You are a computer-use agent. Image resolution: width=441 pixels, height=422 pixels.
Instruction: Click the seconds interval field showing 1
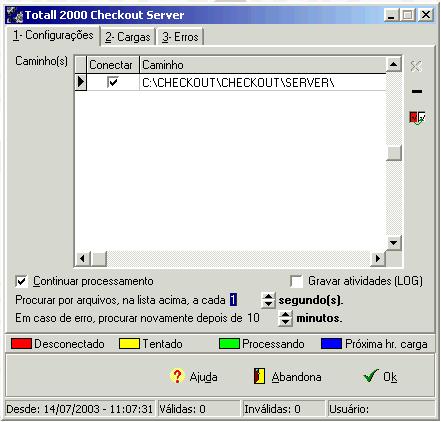(245, 300)
